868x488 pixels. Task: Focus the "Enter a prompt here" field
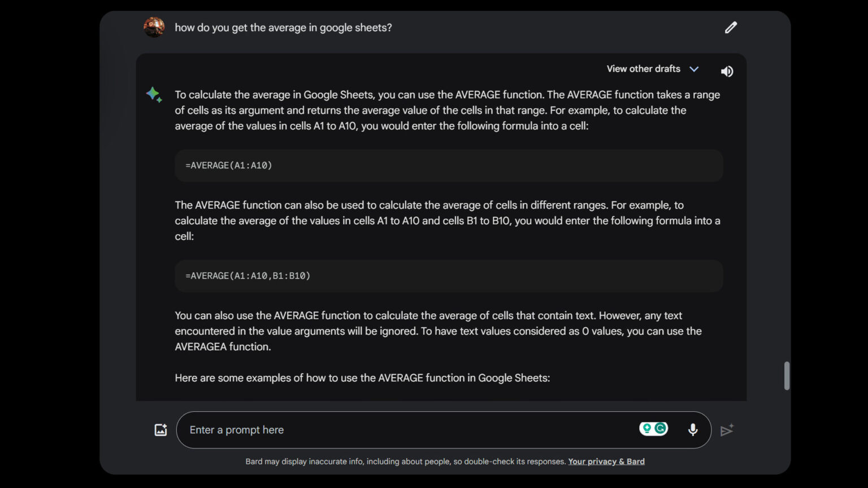[407, 430]
